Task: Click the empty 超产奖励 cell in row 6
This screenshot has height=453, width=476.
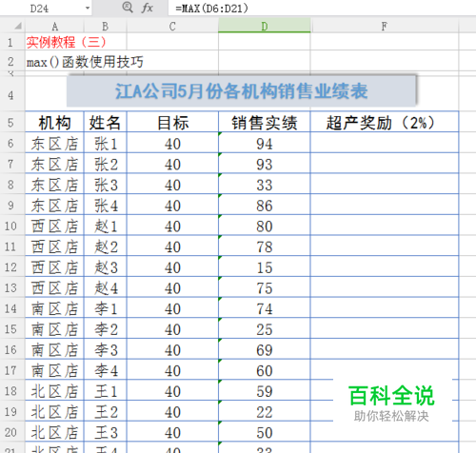Action: 385,144
